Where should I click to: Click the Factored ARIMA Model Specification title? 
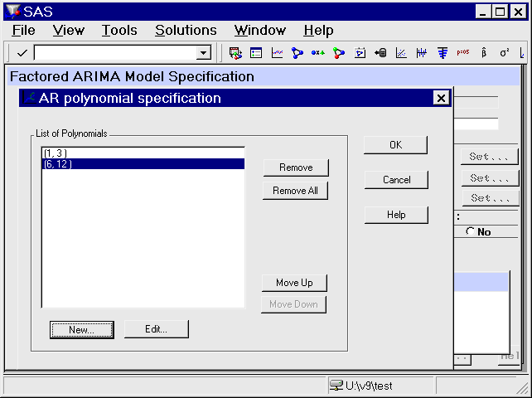pyautogui.click(x=132, y=76)
